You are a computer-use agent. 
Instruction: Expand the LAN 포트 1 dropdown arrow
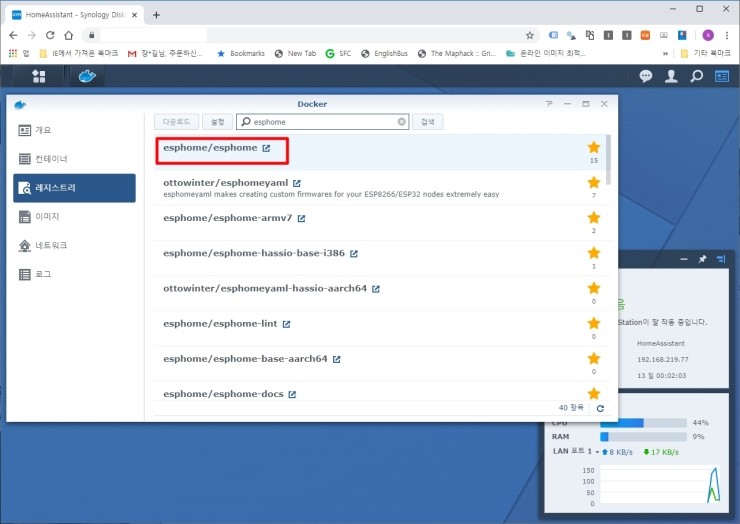click(x=597, y=452)
